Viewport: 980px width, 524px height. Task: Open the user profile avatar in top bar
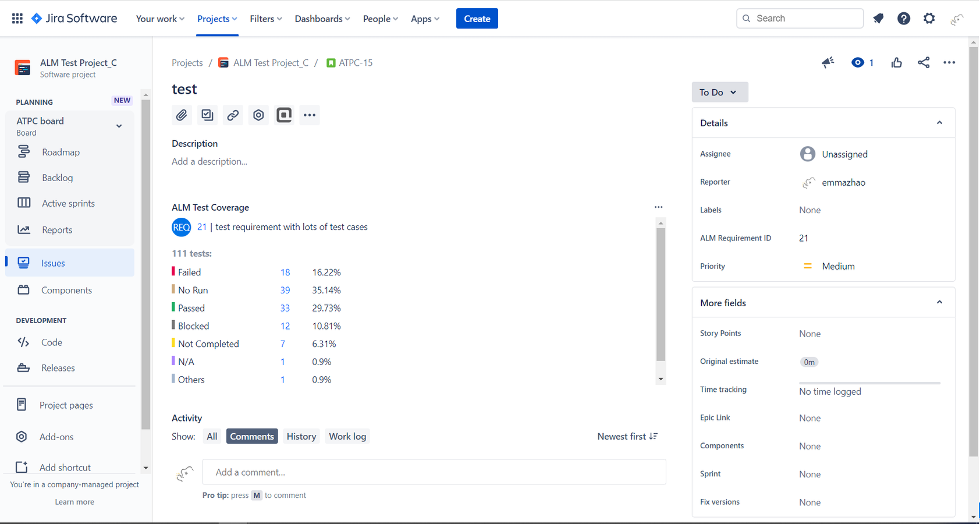pos(957,20)
